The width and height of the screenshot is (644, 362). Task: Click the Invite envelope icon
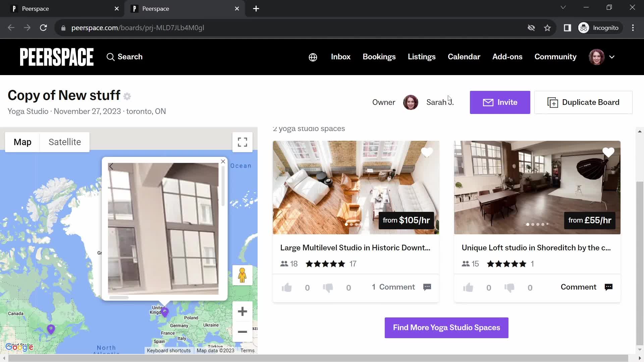[x=487, y=102]
